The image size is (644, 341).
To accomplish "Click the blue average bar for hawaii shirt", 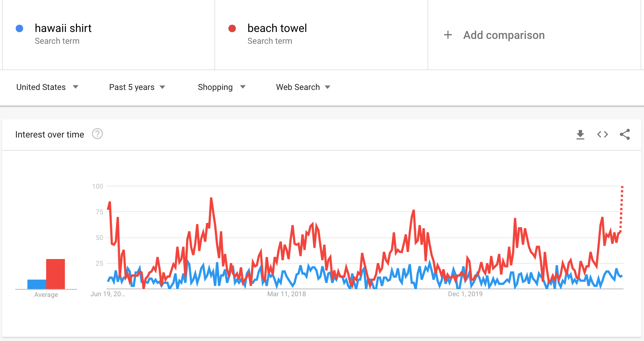I will click(37, 284).
